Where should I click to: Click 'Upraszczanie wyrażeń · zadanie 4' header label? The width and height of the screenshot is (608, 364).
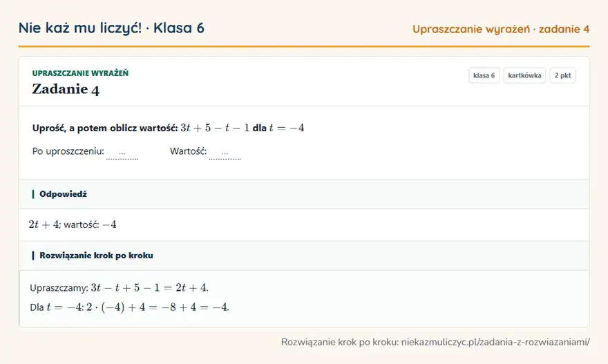501,30
